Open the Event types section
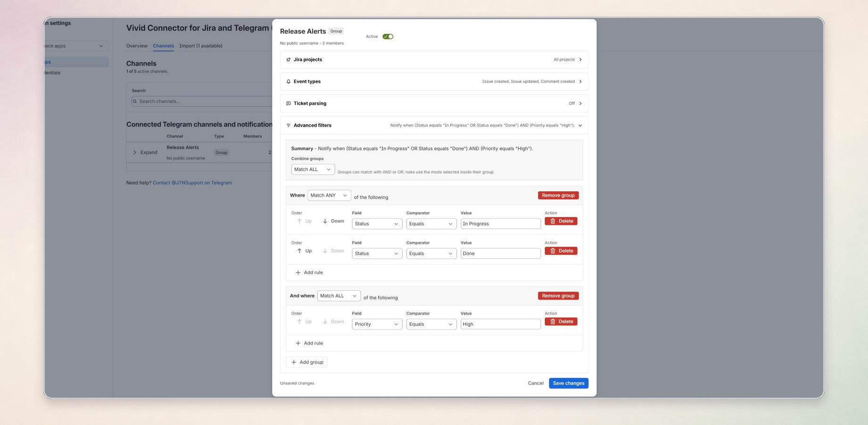Screen dimensions: 868x425 click(x=434, y=82)
